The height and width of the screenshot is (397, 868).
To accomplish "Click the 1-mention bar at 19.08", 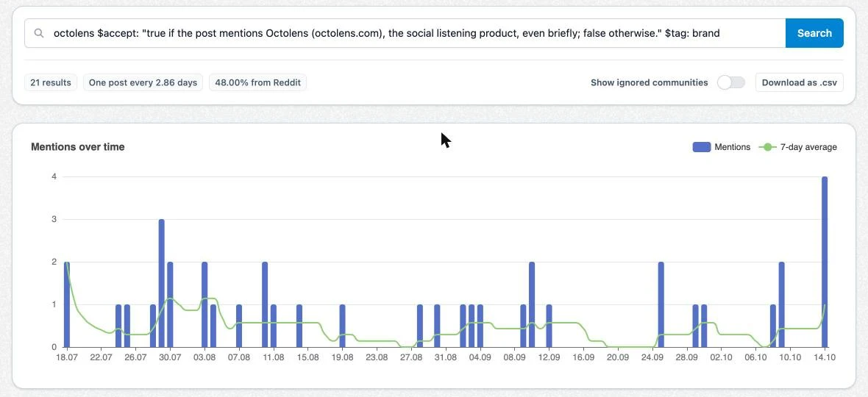I will click(342, 326).
